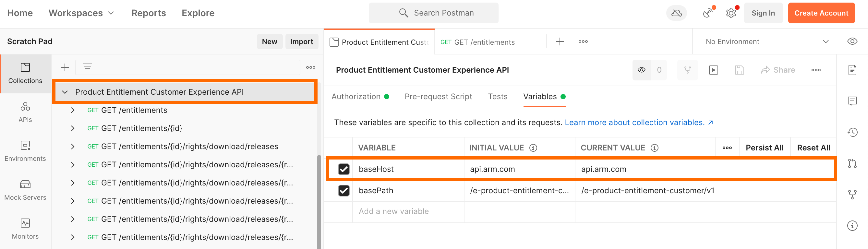Open the Learn more about collection variables link
Image resolution: width=868 pixels, height=249 pixels.
(639, 123)
